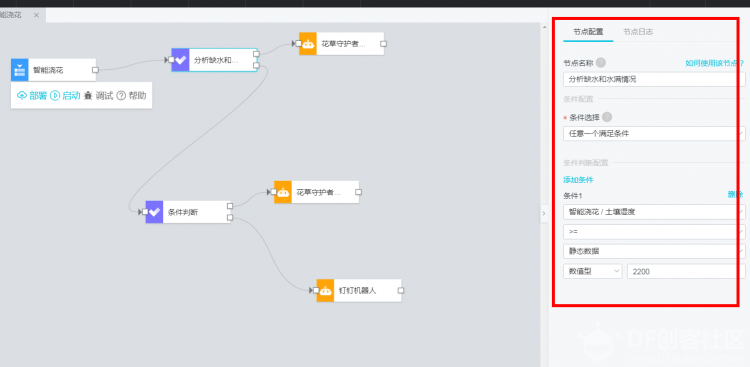
Task: Open the 智能浇花 / 土壤湿度 dropdown
Action: pos(654,212)
